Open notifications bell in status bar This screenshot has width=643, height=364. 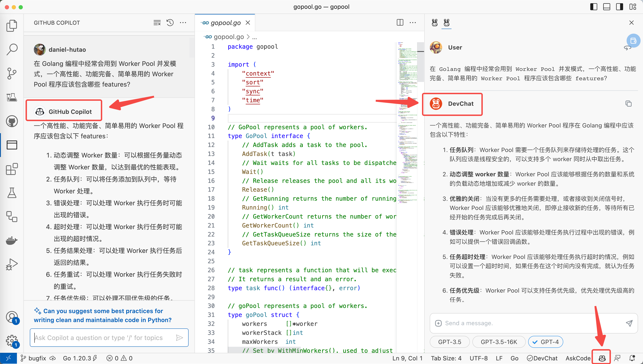pyautogui.click(x=632, y=358)
